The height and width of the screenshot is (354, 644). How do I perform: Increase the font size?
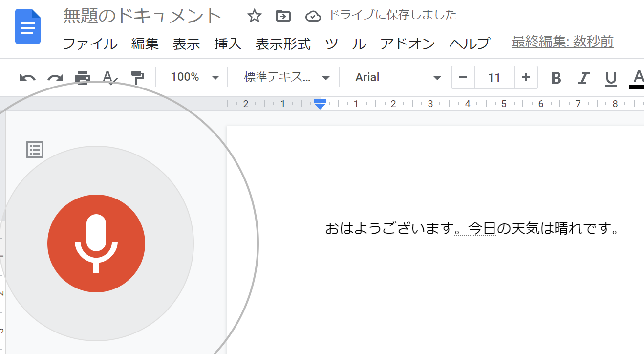[x=526, y=77]
